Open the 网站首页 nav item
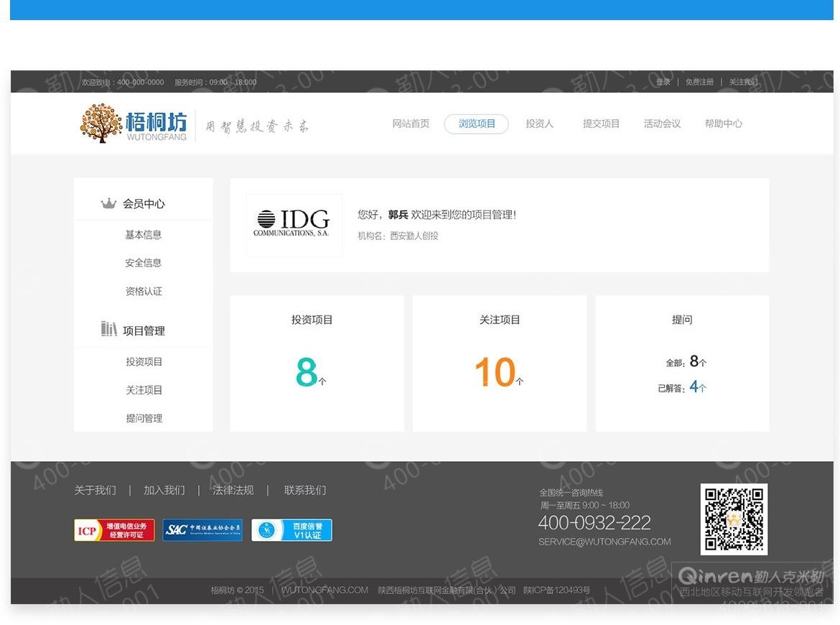 [x=411, y=124]
